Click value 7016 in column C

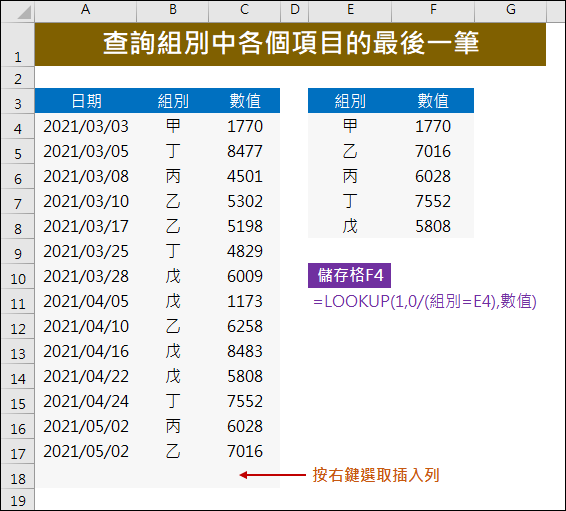[x=244, y=451]
